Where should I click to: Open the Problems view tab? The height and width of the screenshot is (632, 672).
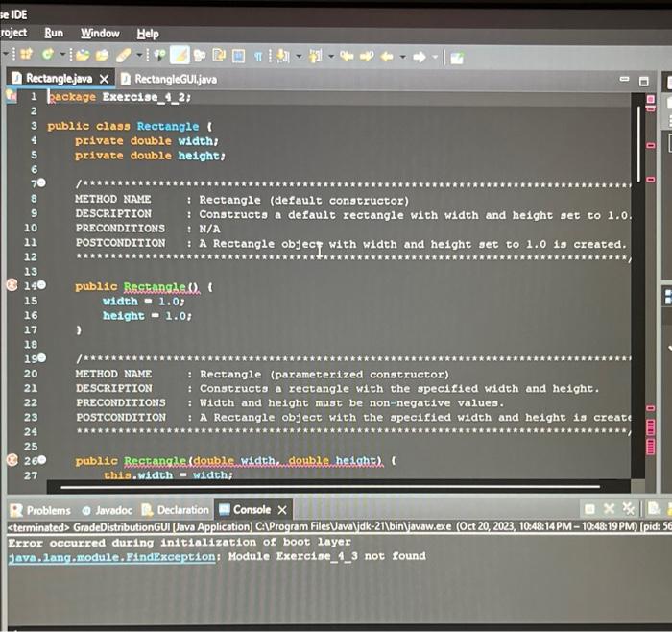pos(40,510)
